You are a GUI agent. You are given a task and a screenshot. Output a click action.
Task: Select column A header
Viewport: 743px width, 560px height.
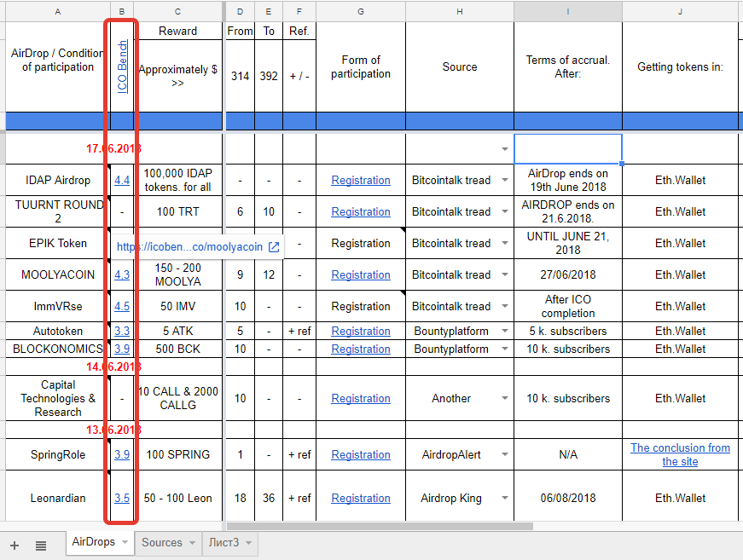pos(57,11)
